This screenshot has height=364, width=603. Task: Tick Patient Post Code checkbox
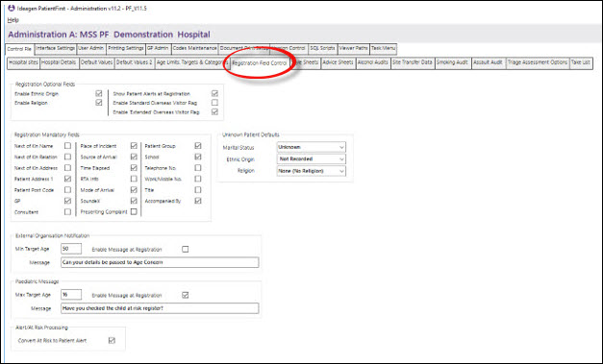pos(67,189)
